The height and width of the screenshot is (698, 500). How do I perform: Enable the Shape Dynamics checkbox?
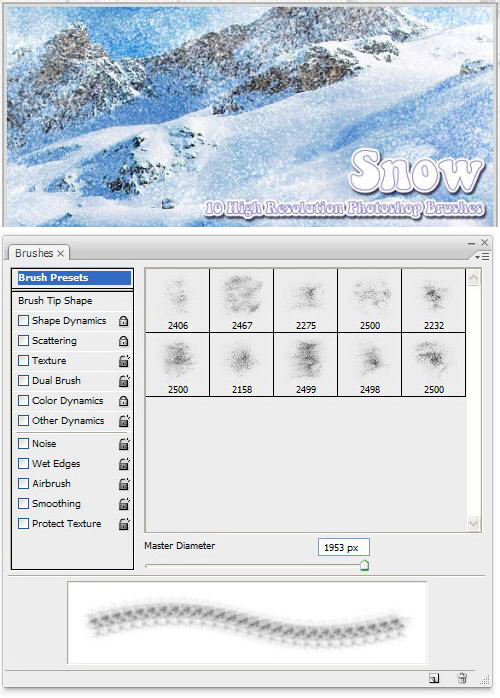pyautogui.click(x=24, y=321)
